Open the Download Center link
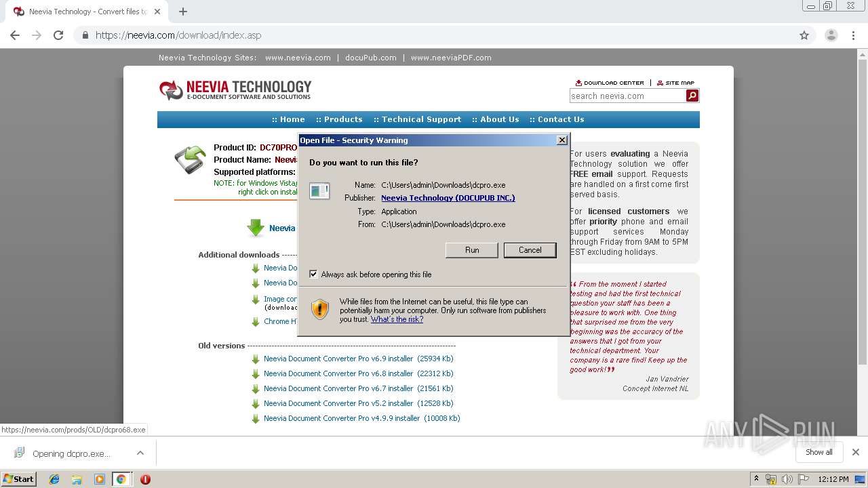The height and width of the screenshot is (488, 868). coord(610,83)
